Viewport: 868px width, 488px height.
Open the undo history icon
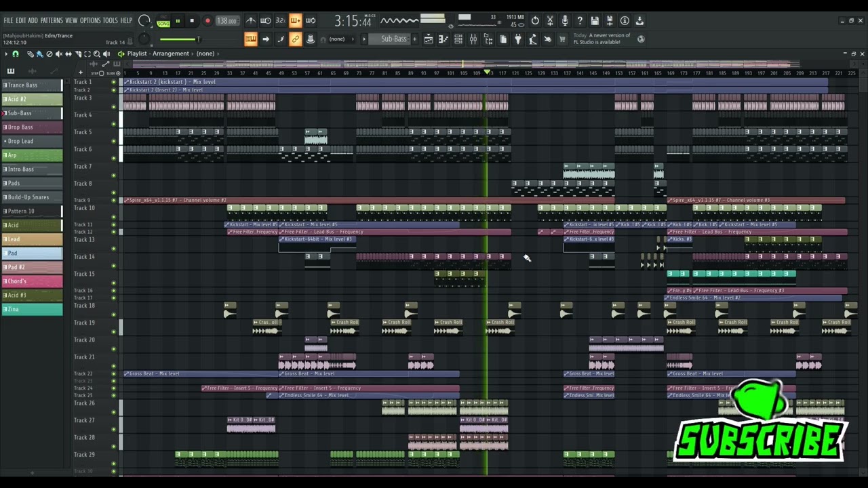pos(535,21)
